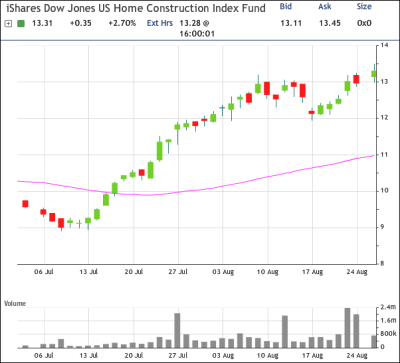Click the 13 Jul green candlestick
The width and height of the screenshot is (400, 363).
[88, 221]
